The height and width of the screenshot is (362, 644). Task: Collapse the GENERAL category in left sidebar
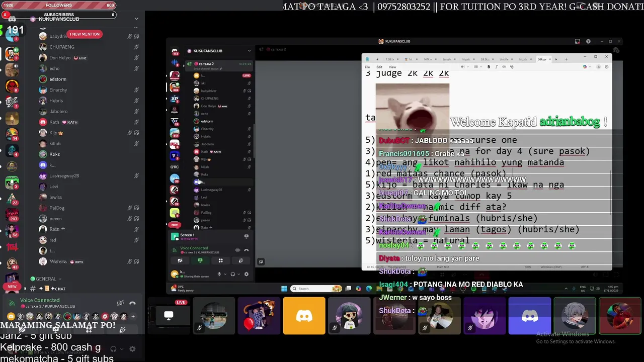pyautogui.click(x=46, y=279)
